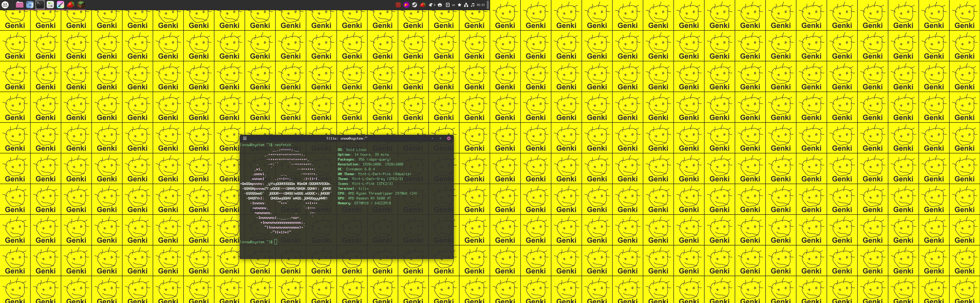Click the strawberry icon in system tray
980x303 pixels.
[x=423, y=5]
